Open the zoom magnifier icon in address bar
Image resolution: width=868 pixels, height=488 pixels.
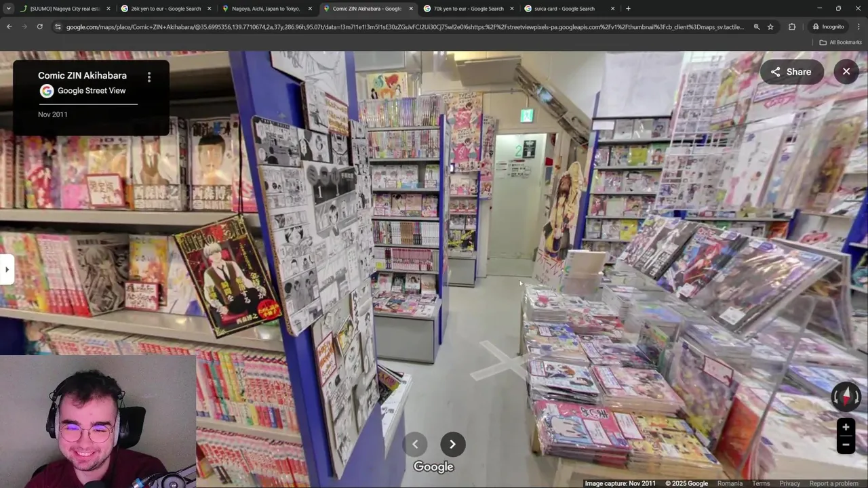pyautogui.click(x=757, y=27)
